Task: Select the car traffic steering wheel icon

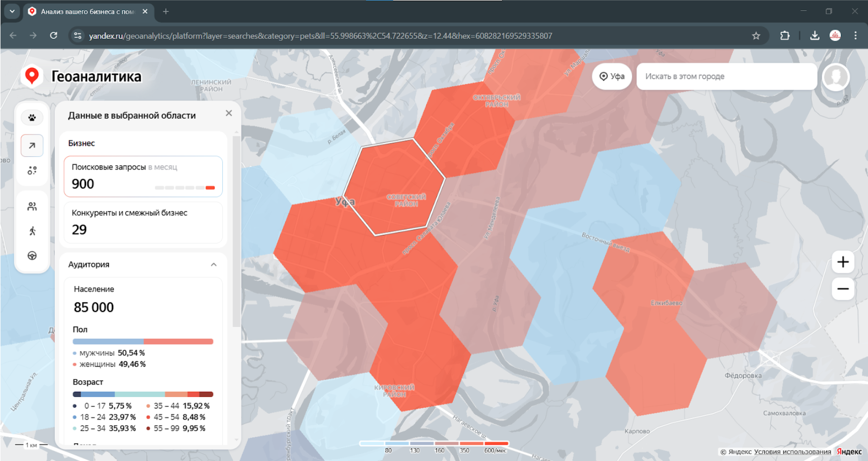Action: click(x=32, y=256)
